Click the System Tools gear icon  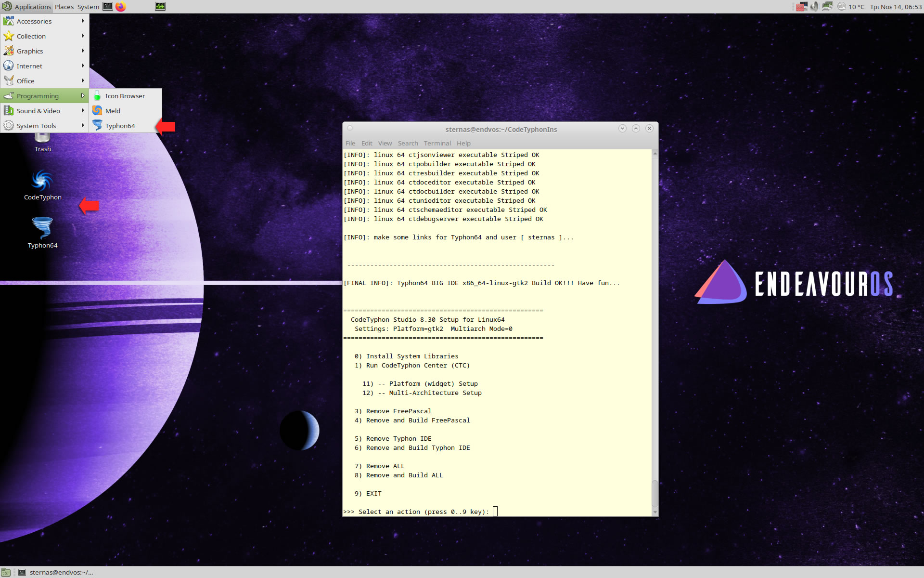click(9, 125)
